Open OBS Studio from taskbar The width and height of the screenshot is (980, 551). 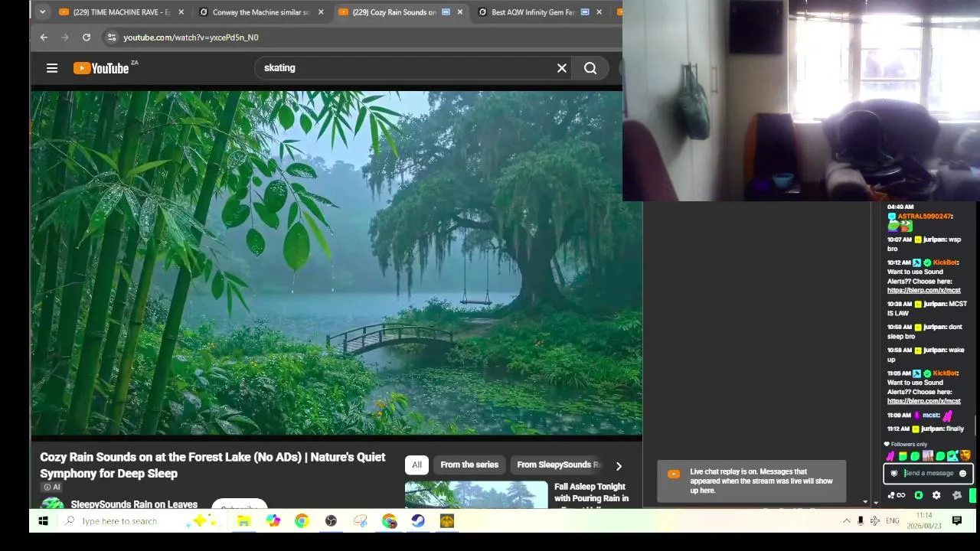(x=331, y=521)
